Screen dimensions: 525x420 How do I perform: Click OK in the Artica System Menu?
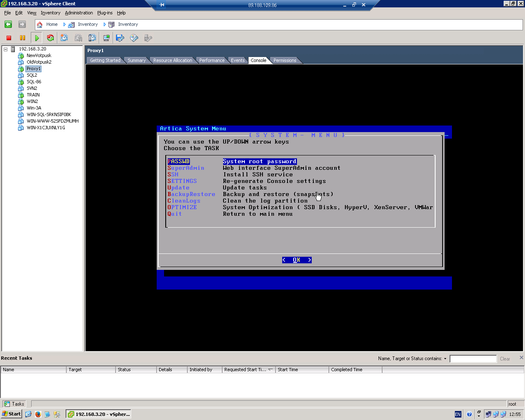point(297,260)
